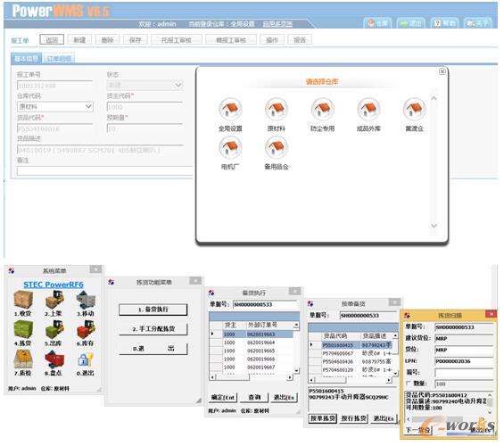Open 8.盘点 inventory count icon
This screenshot has height=446, width=504.
[x=54, y=359]
